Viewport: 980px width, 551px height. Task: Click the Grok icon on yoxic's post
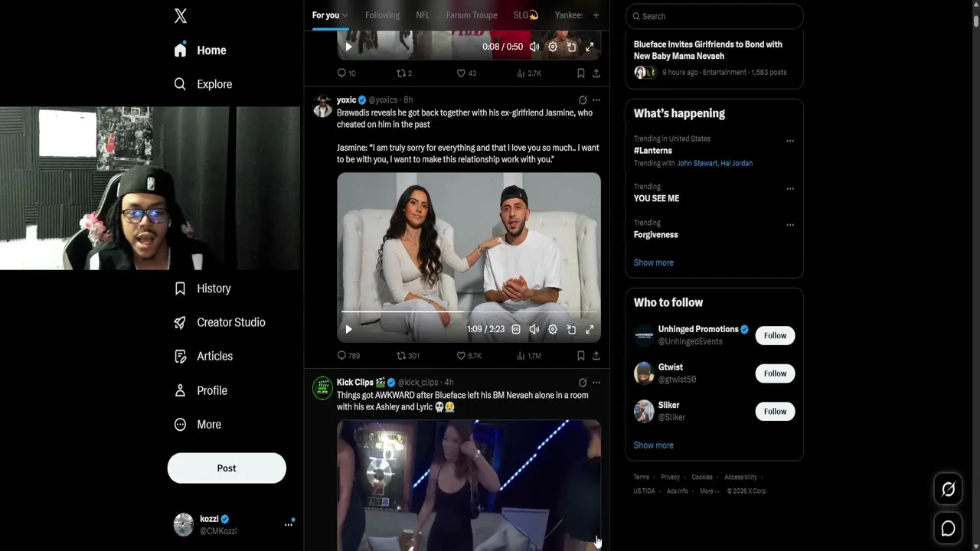point(583,100)
